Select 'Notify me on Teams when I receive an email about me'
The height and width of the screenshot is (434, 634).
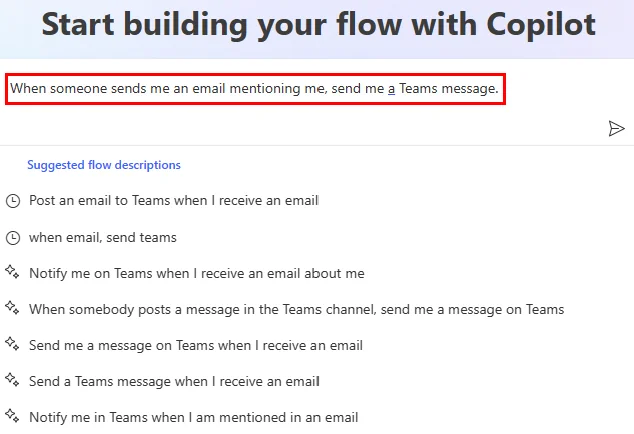click(197, 273)
